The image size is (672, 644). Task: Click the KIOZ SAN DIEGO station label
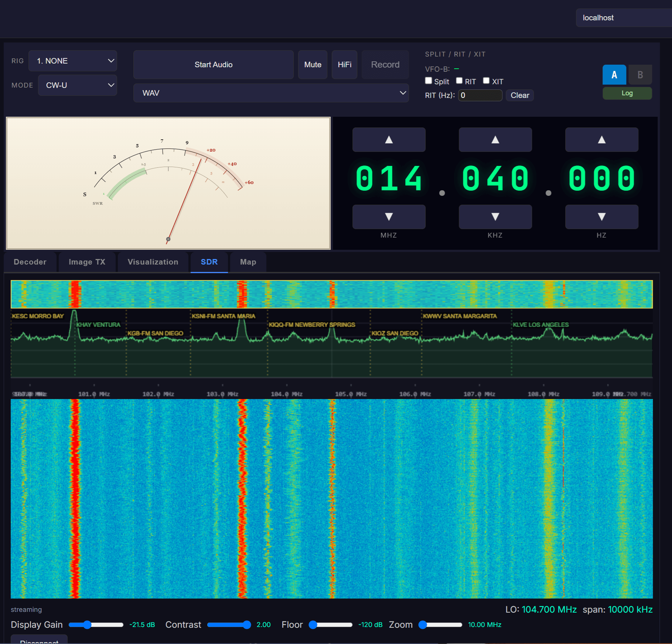395,333
